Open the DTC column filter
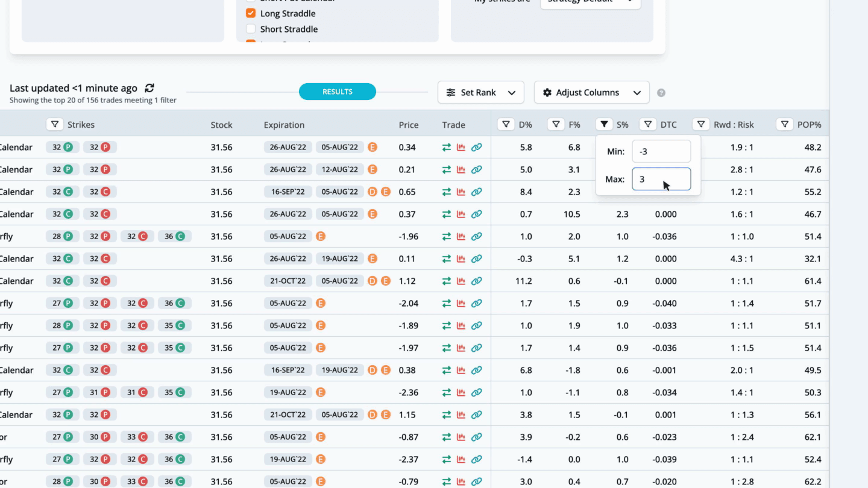Screen dimensions: 868x488 [x=648, y=124]
